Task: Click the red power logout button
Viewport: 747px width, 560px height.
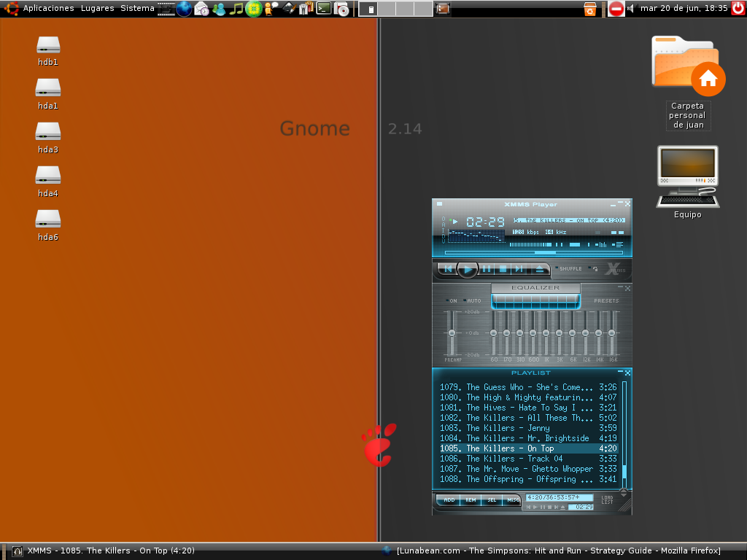Action: click(738, 8)
